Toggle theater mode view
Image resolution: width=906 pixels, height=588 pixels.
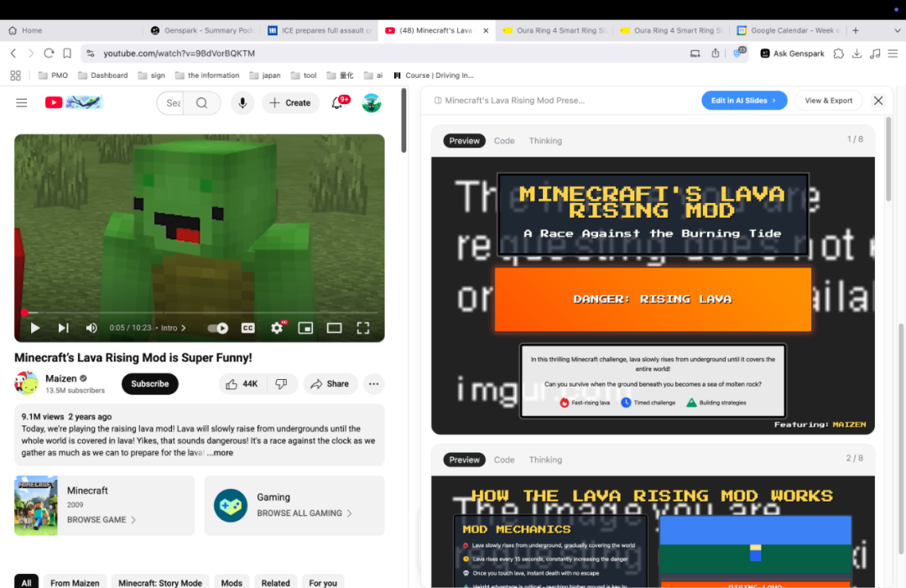coord(334,328)
